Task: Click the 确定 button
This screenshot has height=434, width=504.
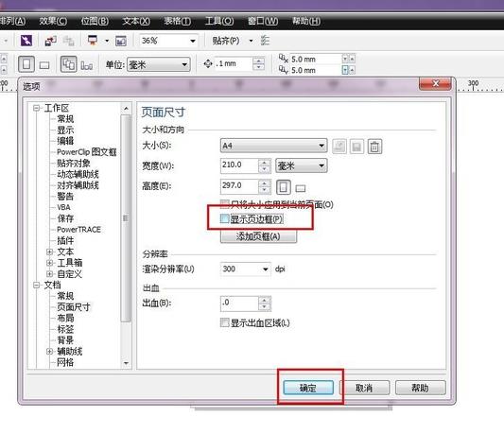Action: coord(308,388)
